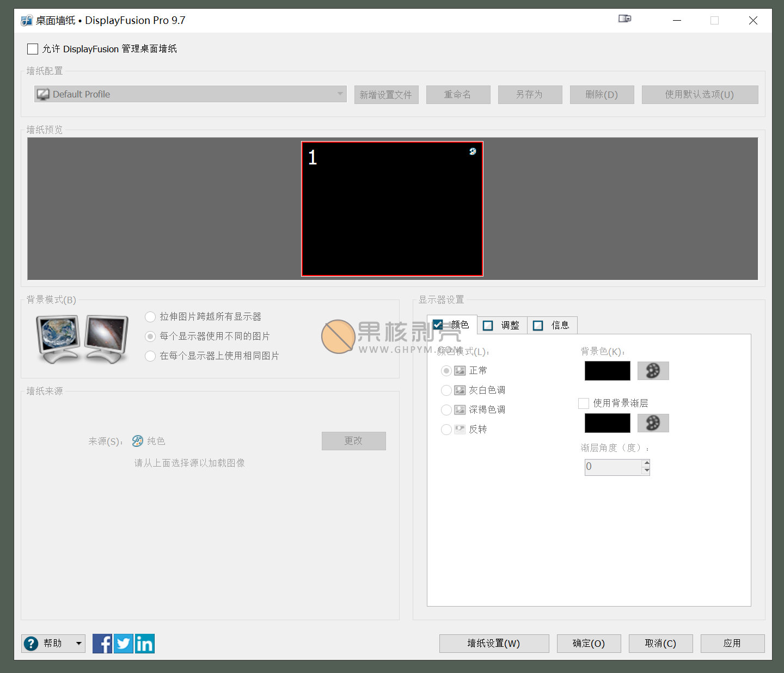Click the blue help question mark icon

[31, 644]
